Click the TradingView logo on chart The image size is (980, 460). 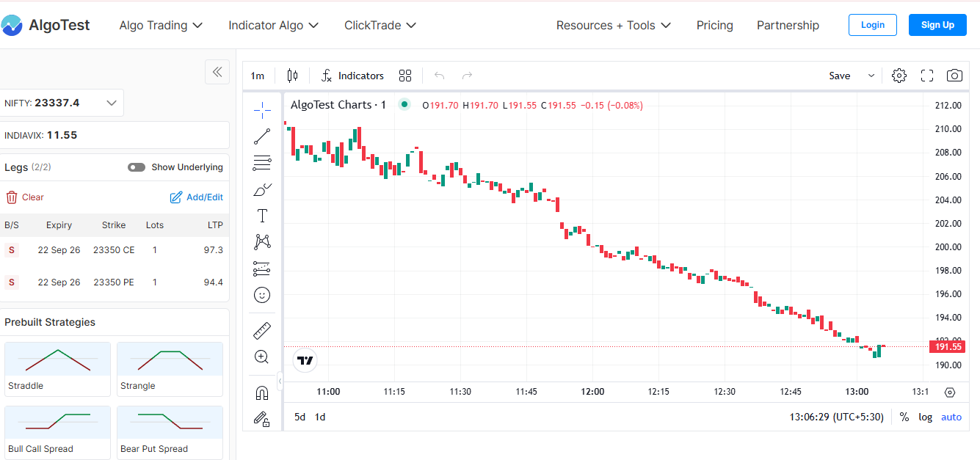305,360
